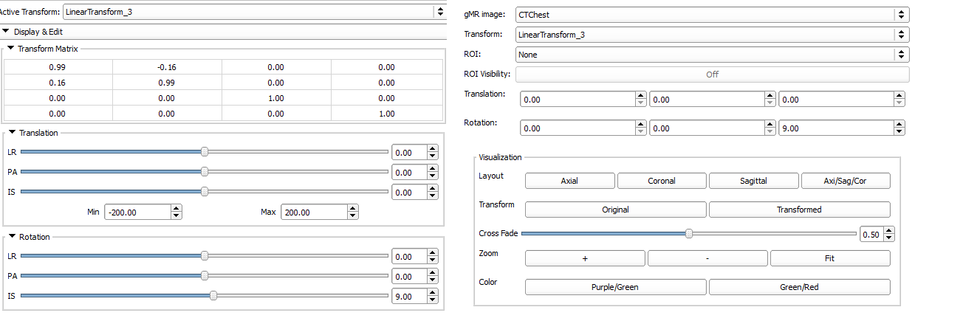Collapse the Display & Edit section
980x321 pixels.
(x=7, y=32)
